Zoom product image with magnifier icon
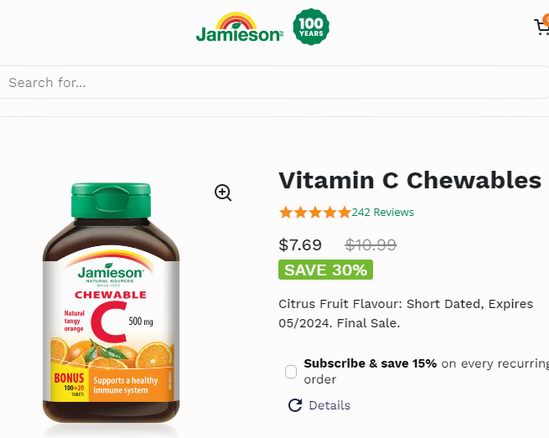This screenshot has height=438, width=549. [223, 193]
